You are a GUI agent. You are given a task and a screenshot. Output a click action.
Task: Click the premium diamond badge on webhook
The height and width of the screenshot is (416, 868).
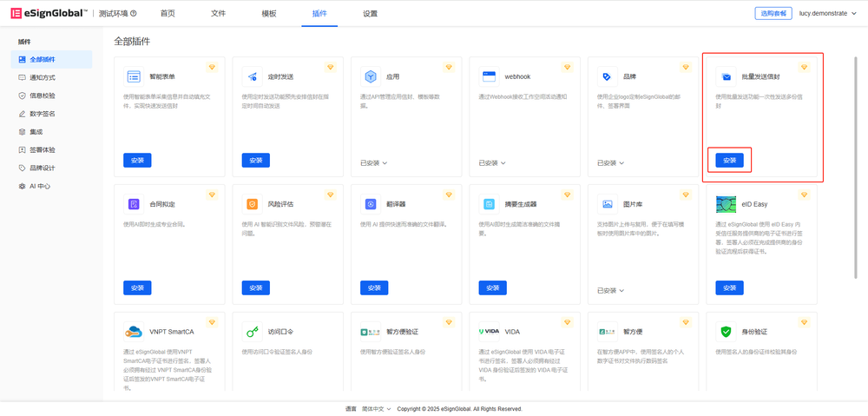pos(568,67)
